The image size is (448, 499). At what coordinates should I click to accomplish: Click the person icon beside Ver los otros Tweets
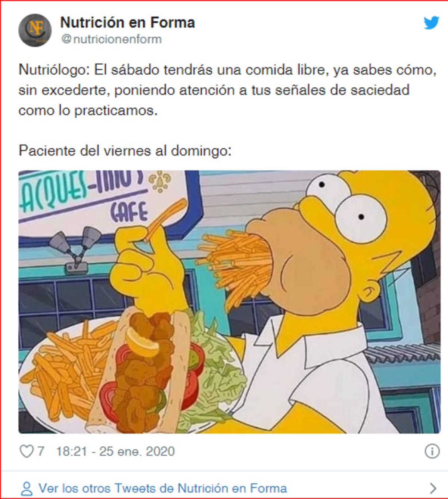(x=26, y=488)
